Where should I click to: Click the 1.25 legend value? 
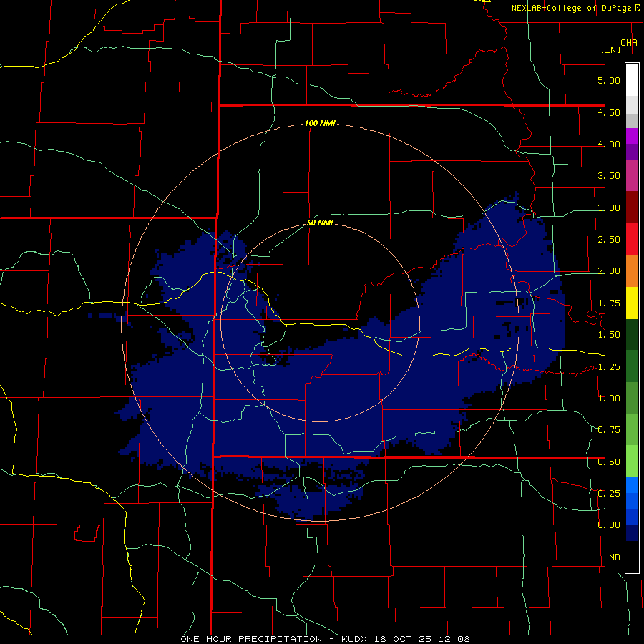(609, 367)
